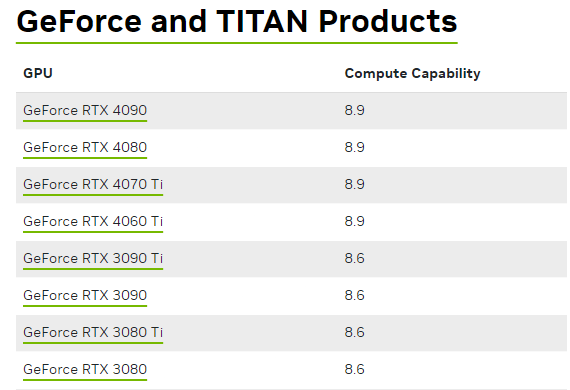Screen dimensions: 570x390
Task: Open the GeForce RTX 3090 link
Action: pos(85,295)
